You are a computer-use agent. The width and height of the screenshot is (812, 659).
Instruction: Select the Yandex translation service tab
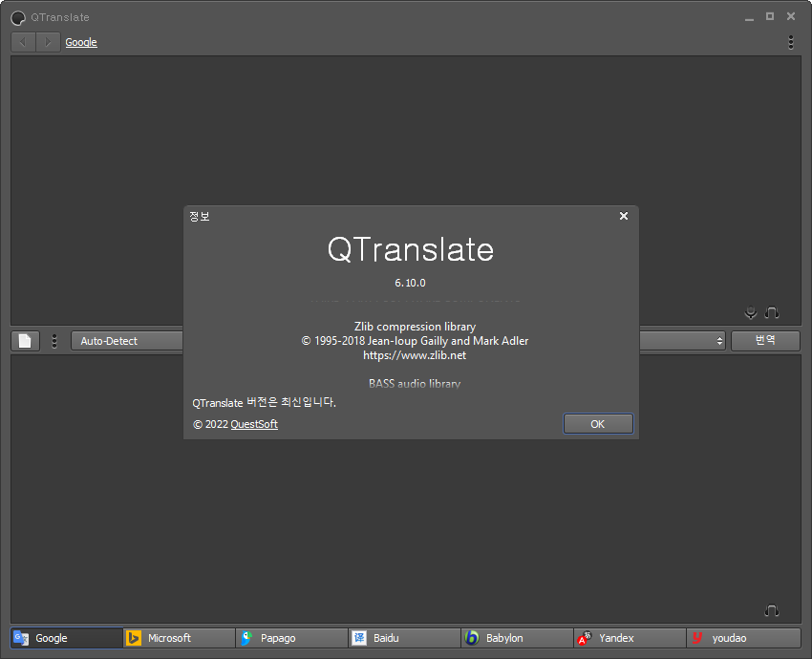coord(630,638)
